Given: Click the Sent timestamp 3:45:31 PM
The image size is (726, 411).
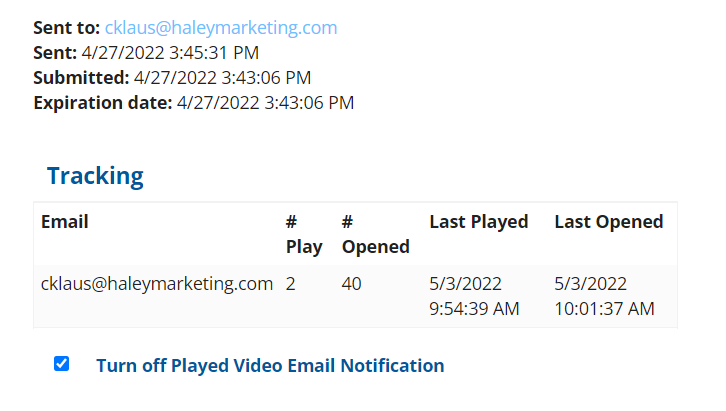Looking at the screenshot, I should 214,53.
